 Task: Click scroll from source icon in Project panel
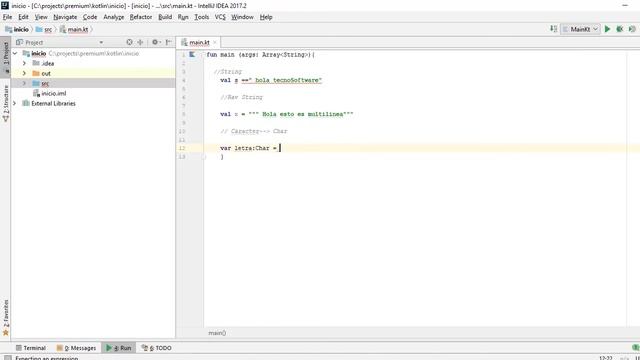click(x=129, y=42)
